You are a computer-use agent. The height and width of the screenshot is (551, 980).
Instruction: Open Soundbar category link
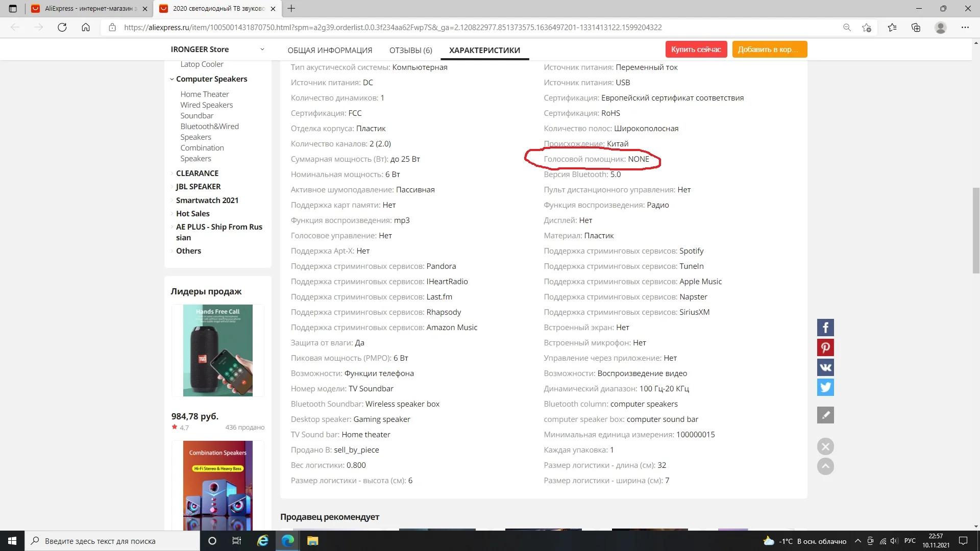[x=197, y=116]
